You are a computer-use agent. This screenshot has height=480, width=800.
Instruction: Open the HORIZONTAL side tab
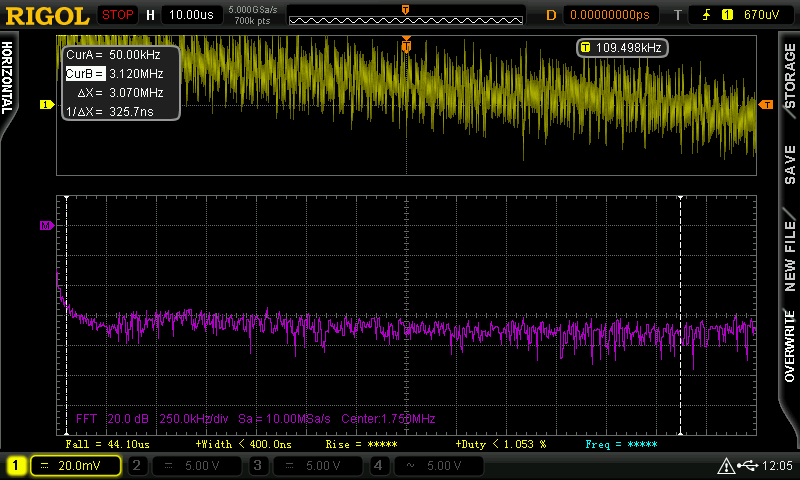tap(8, 78)
